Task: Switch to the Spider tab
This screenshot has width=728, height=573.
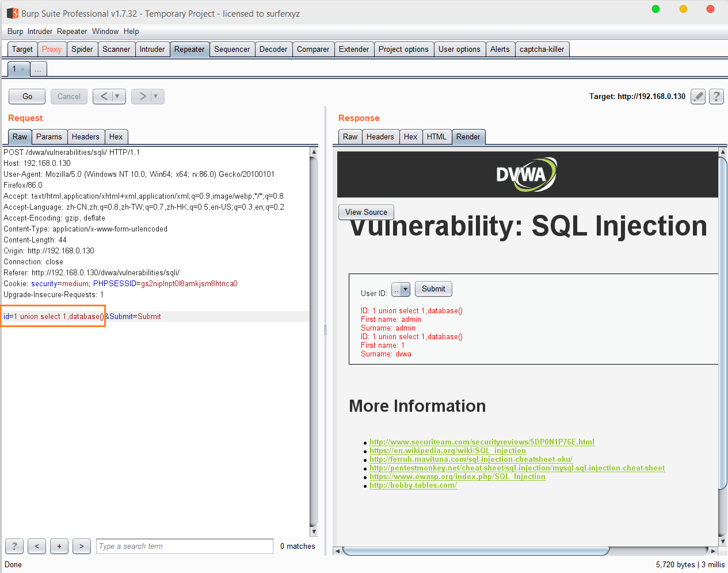Action: click(x=82, y=50)
